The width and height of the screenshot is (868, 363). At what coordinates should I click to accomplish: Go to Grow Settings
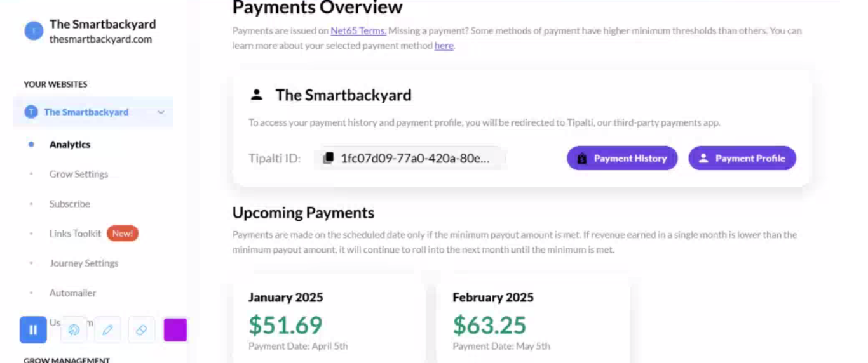pos(79,174)
